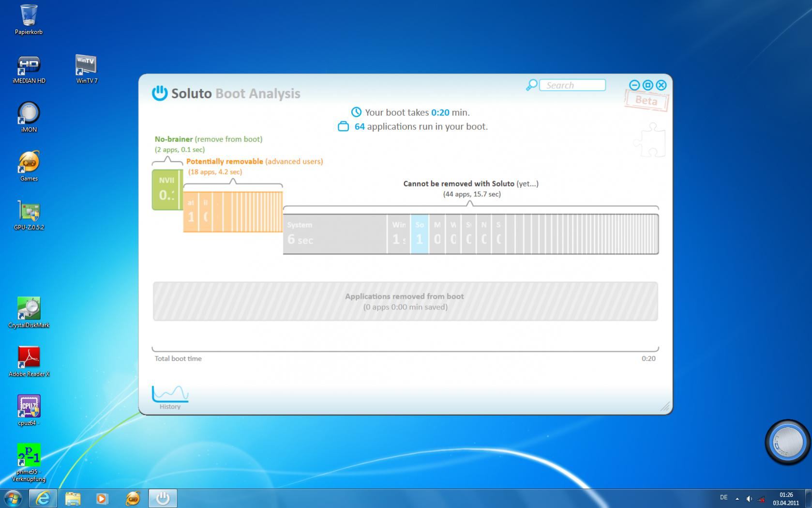The width and height of the screenshot is (812, 508).
Task: Click the DE language indicator
Action: [723, 497]
